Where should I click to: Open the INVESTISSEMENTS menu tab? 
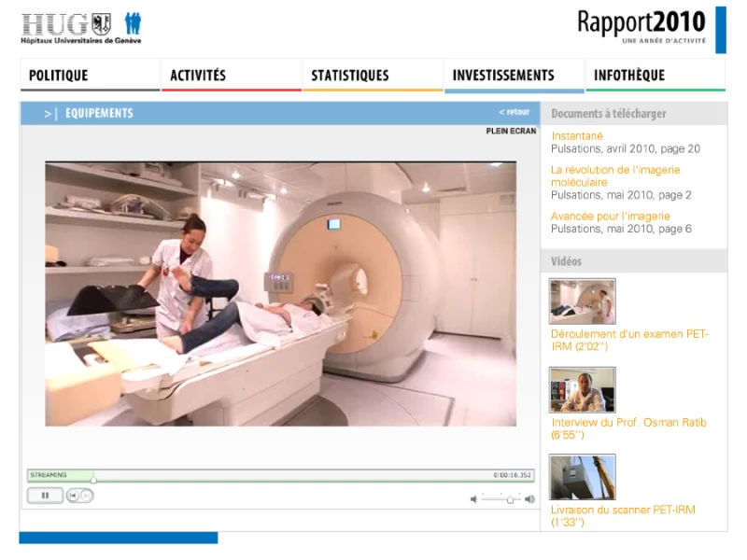click(x=514, y=76)
